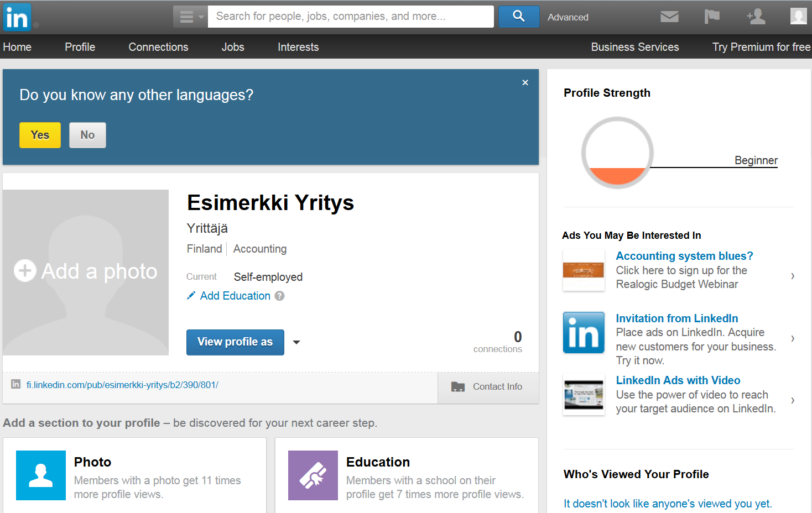Click the Education section heading

(378, 462)
